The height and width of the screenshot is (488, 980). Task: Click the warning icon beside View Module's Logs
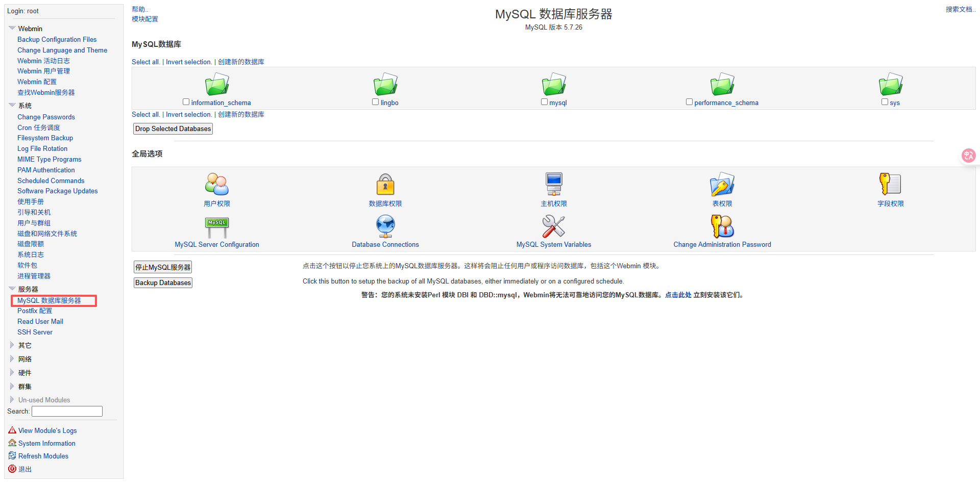12,430
